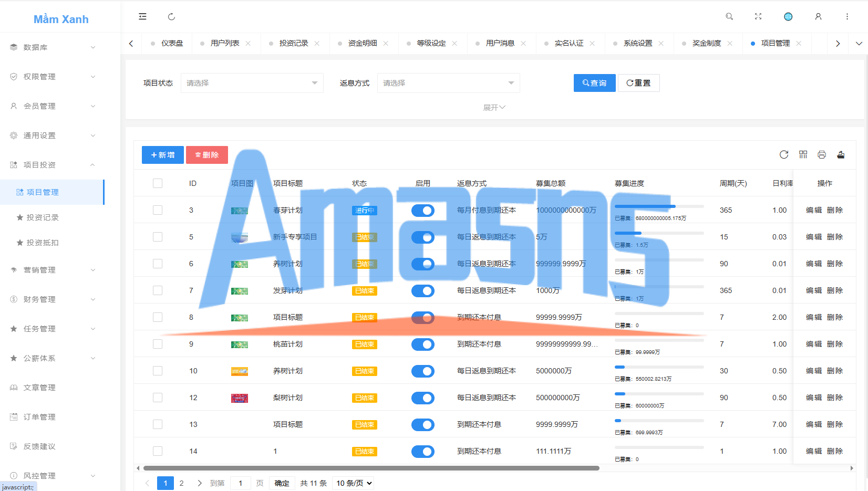Open the more options vertical dots

pyautogui.click(x=847, y=16)
